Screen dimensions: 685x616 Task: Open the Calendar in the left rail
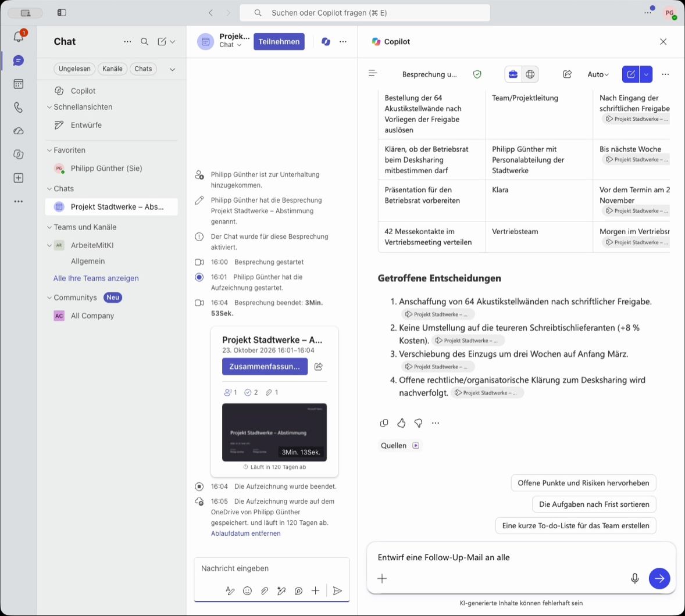tap(19, 84)
